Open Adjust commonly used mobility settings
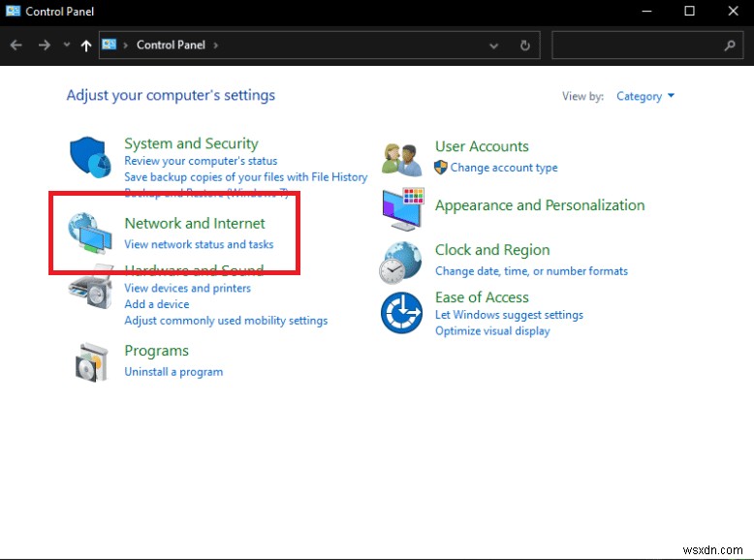This screenshot has height=560, width=754. pos(226,321)
